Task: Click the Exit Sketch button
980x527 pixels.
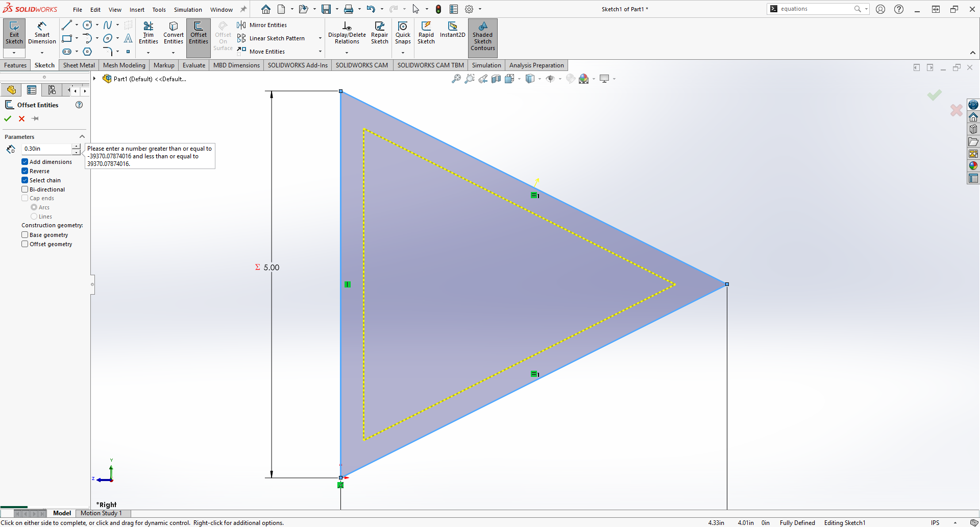Action: pos(14,34)
